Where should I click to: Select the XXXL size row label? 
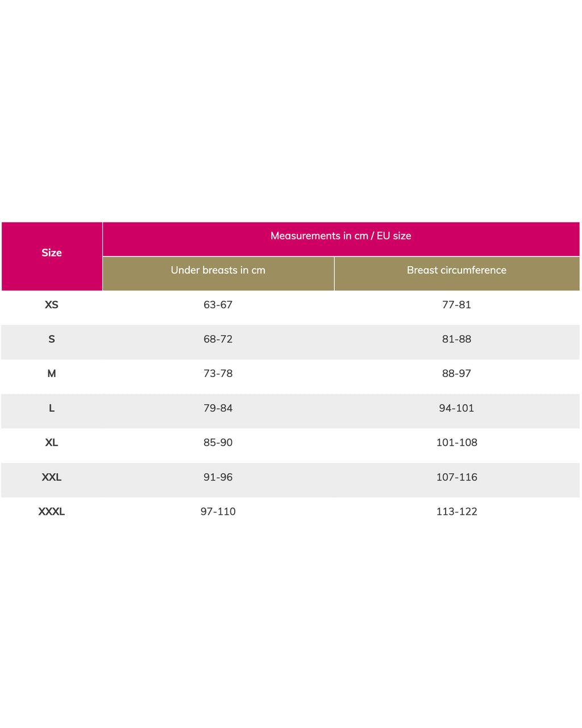pyautogui.click(x=52, y=512)
